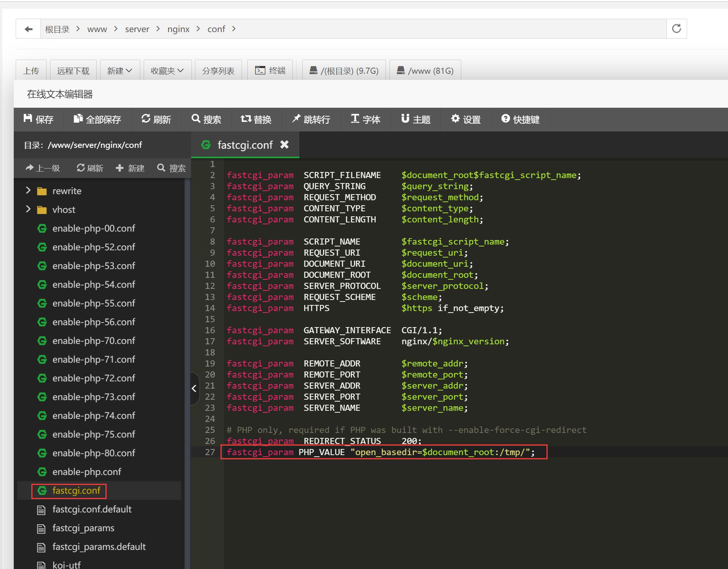The height and width of the screenshot is (569, 728).
Task: Navigate to nginx in breadcrumb
Action: coord(178,29)
